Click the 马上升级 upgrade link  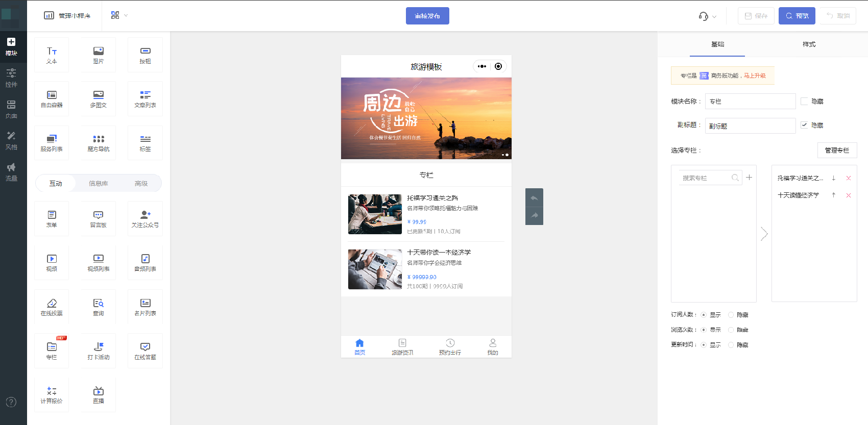click(x=755, y=76)
